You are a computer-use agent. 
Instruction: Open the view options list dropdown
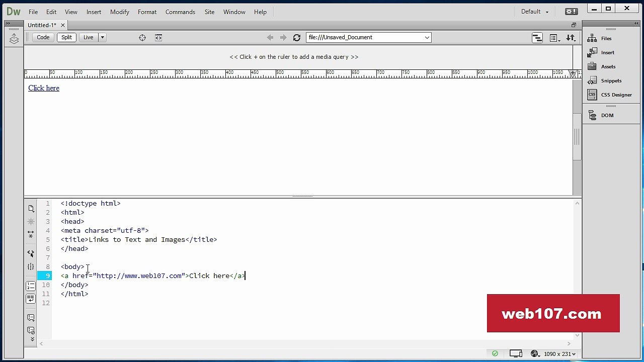click(x=555, y=38)
